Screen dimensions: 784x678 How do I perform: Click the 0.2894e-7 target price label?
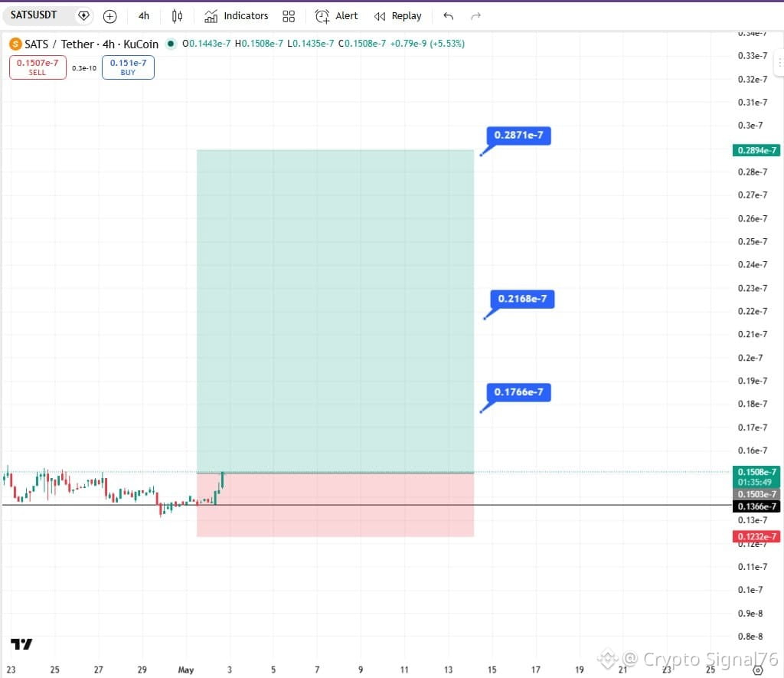click(756, 150)
